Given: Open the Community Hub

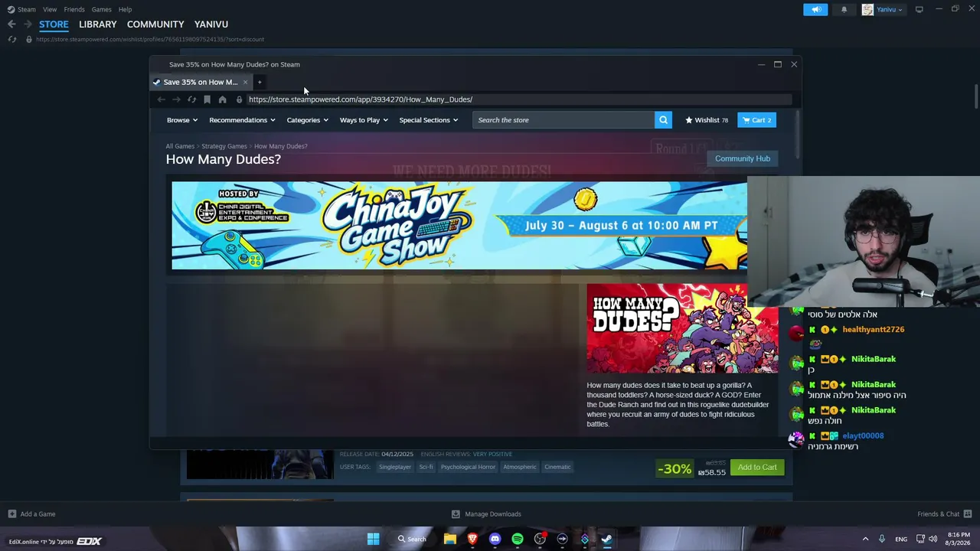Looking at the screenshot, I should pos(743,158).
